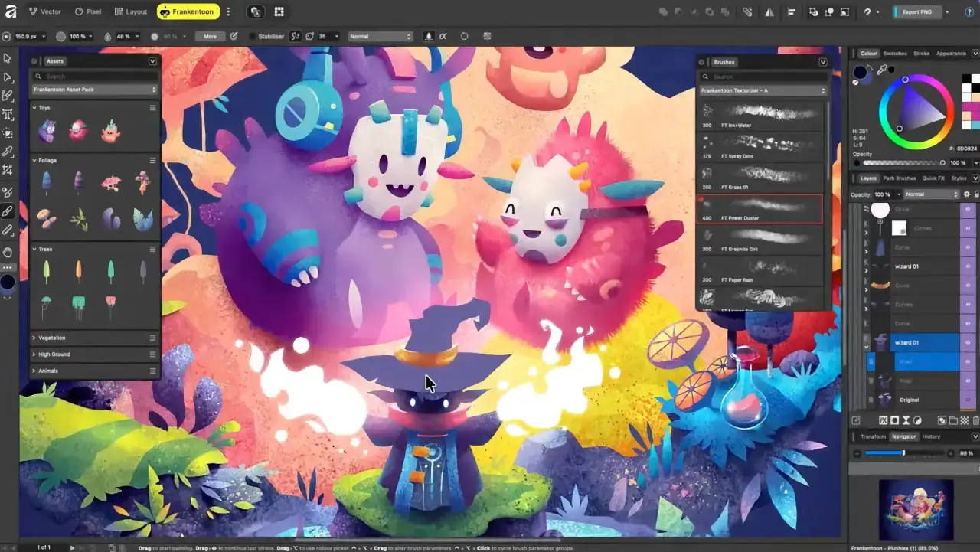Hide the wizard 01 layer

tap(967, 341)
